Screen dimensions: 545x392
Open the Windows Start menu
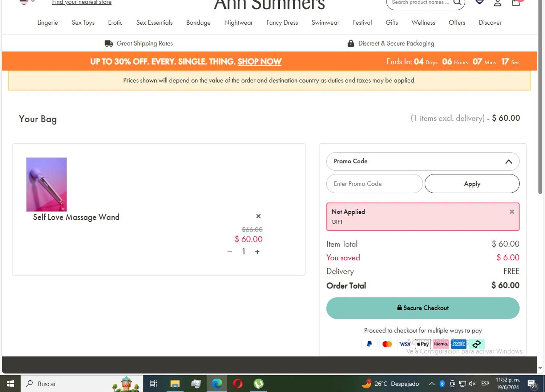click(10, 384)
